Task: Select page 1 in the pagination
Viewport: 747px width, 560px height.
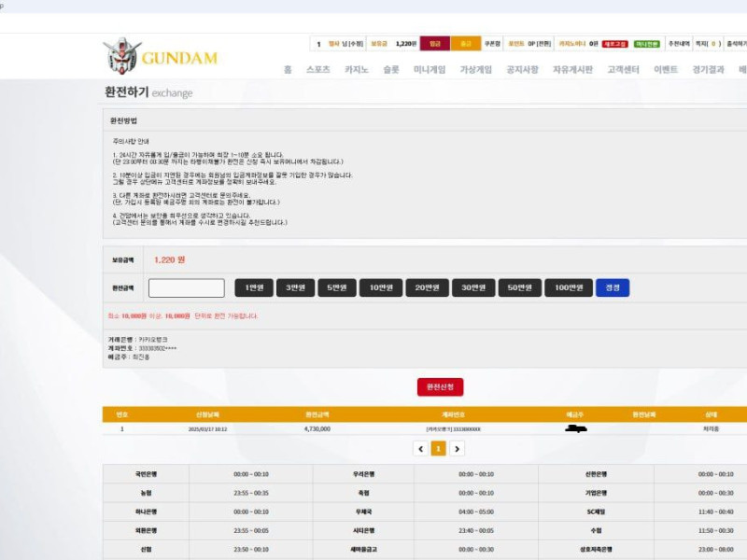Action: [x=438, y=448]
